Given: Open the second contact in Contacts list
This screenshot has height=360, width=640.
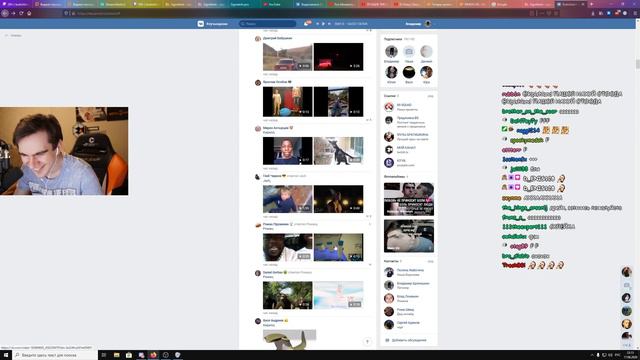Looking at the screenshot, I should click(x=408, y=285).
